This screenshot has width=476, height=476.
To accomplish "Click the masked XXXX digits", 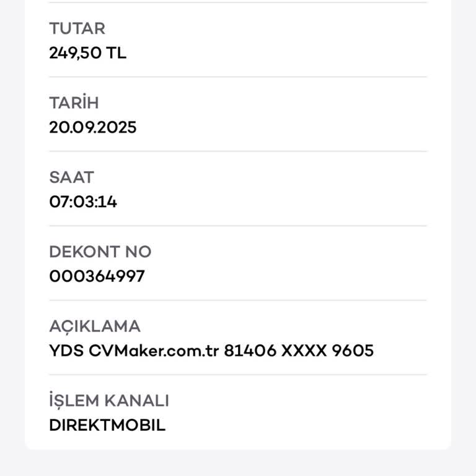I will (x=304, y=351).
